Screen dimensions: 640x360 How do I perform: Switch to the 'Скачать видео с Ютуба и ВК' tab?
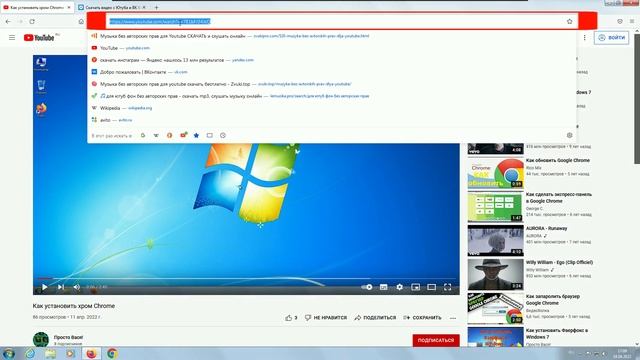point(111,7)
